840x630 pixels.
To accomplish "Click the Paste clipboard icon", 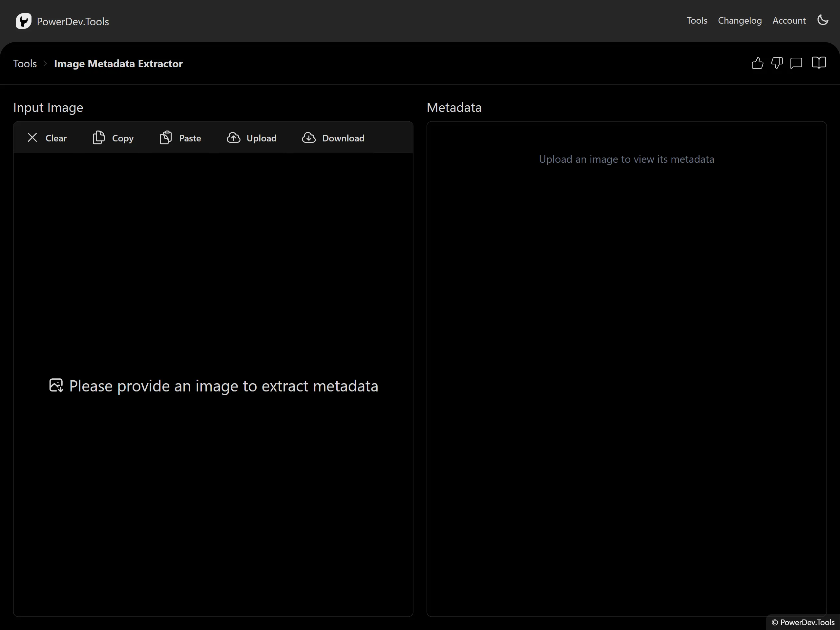I will point(166,137).
